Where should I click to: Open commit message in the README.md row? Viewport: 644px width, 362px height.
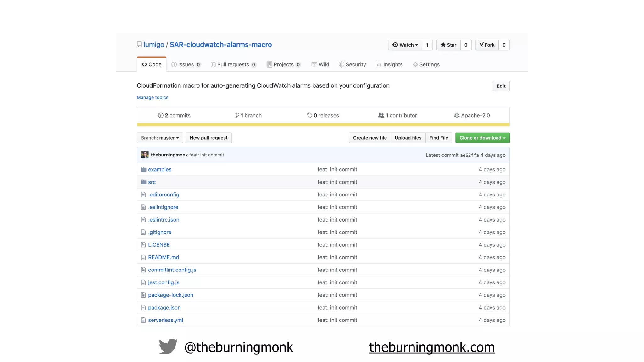coord(337,257)
